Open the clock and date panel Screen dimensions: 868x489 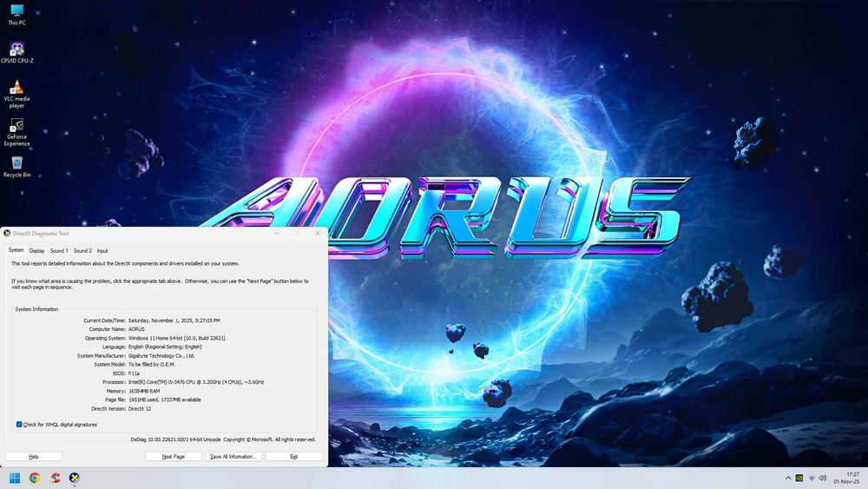pos(847,478)
